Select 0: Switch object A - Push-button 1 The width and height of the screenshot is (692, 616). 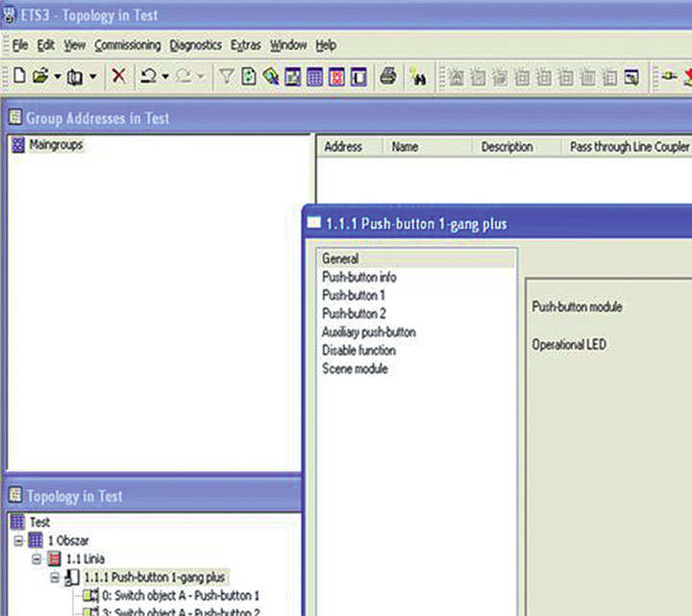tap(181, 596)
